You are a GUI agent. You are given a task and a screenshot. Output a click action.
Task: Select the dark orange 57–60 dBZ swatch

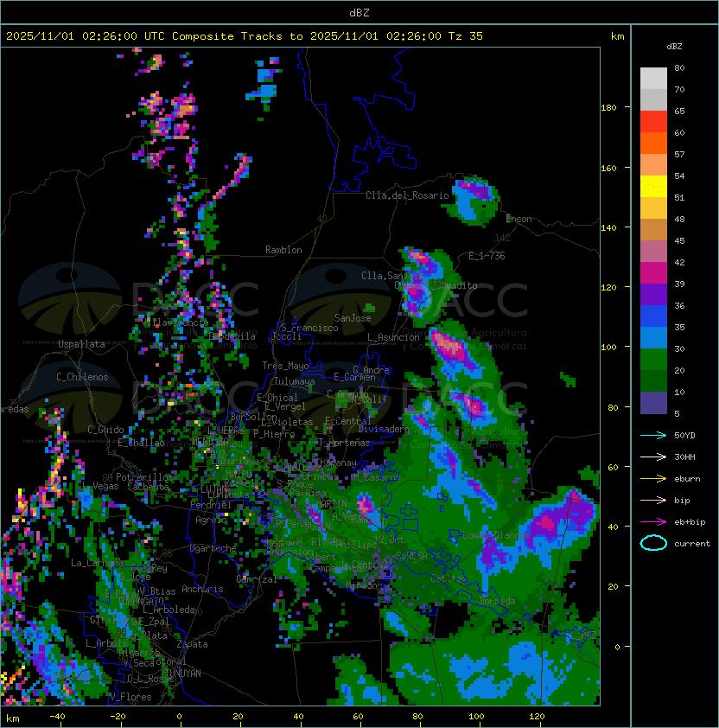tap(653, 143)
